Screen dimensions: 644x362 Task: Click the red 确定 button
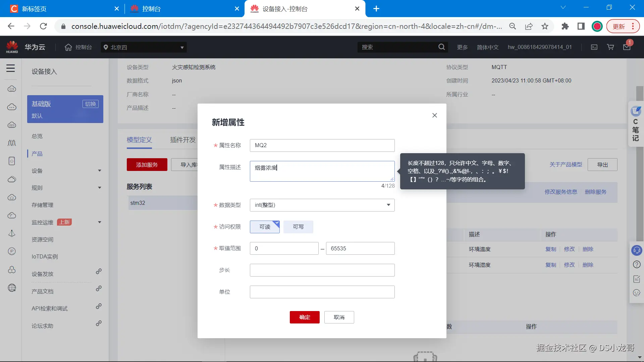click(x=305, y=317)
